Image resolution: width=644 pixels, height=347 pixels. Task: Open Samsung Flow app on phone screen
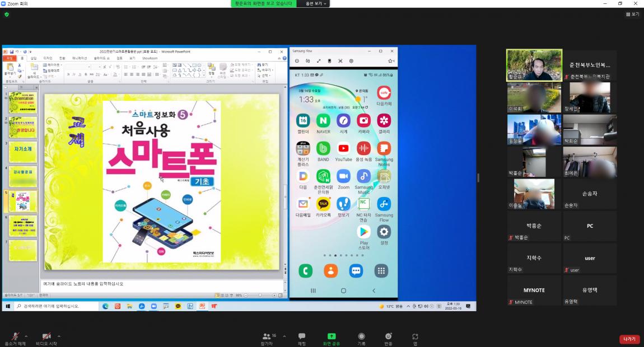point(384,209)
